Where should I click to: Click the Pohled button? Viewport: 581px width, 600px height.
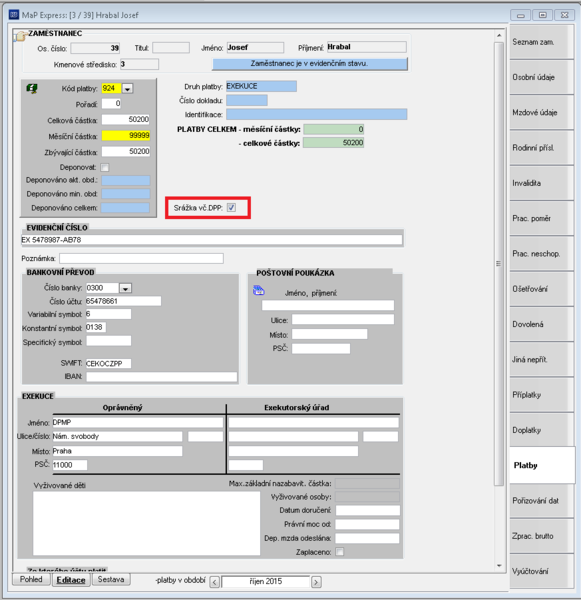click(x=31, y=579)
